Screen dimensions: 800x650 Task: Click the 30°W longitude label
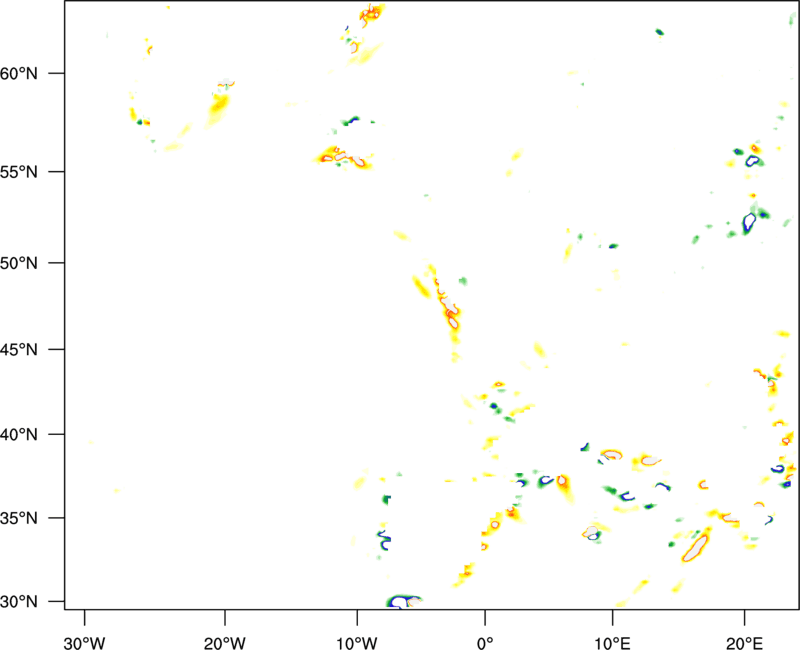tap(84, 643)
